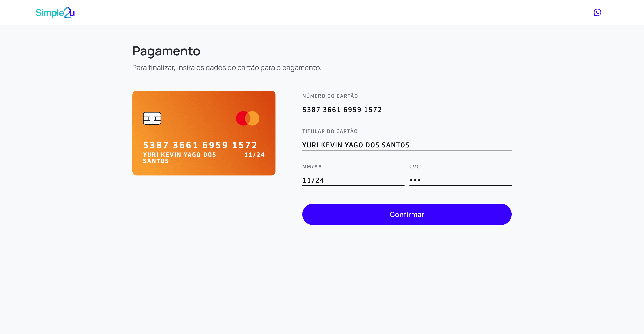Select the cardholder name field

pos(407,145)
